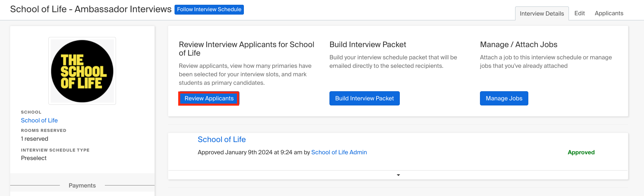Image resolution: width=644 pixels, height=196 pixels.
Task: Click the '1 reserved' rooms value
Action: 34,139
